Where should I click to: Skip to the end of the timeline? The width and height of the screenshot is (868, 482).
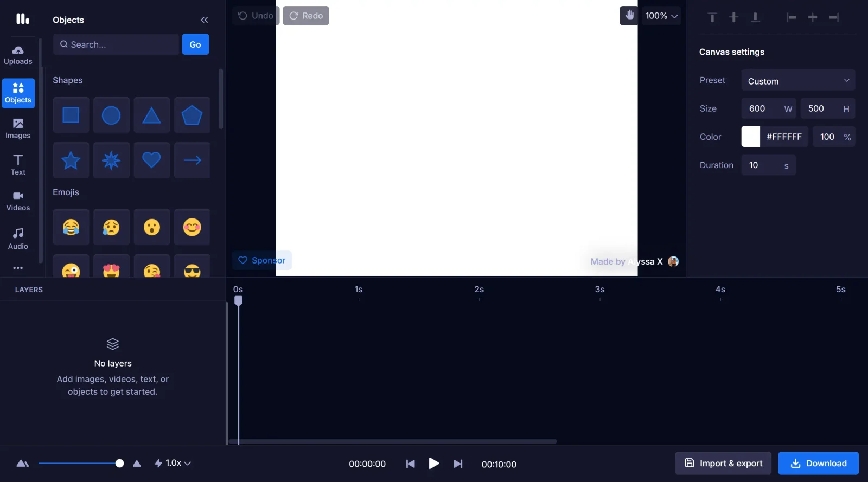(x=458, y=464)
